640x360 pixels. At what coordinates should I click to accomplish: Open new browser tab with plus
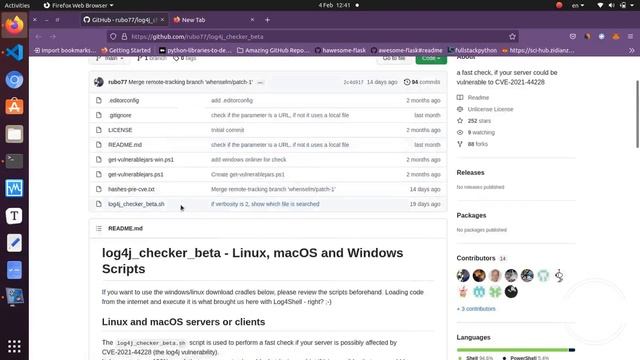click(x=267, y=20)
